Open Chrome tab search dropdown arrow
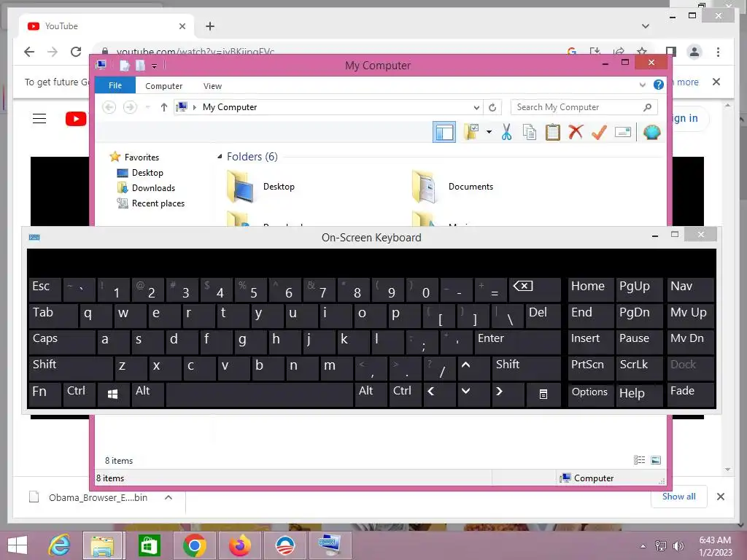 click(x=645, y=26)
